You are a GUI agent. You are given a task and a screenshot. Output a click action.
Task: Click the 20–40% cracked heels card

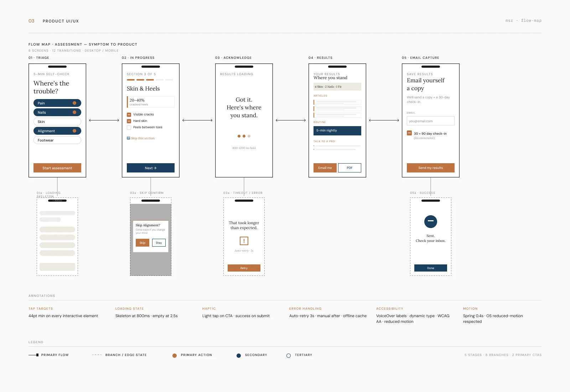(x=150, y=102)
